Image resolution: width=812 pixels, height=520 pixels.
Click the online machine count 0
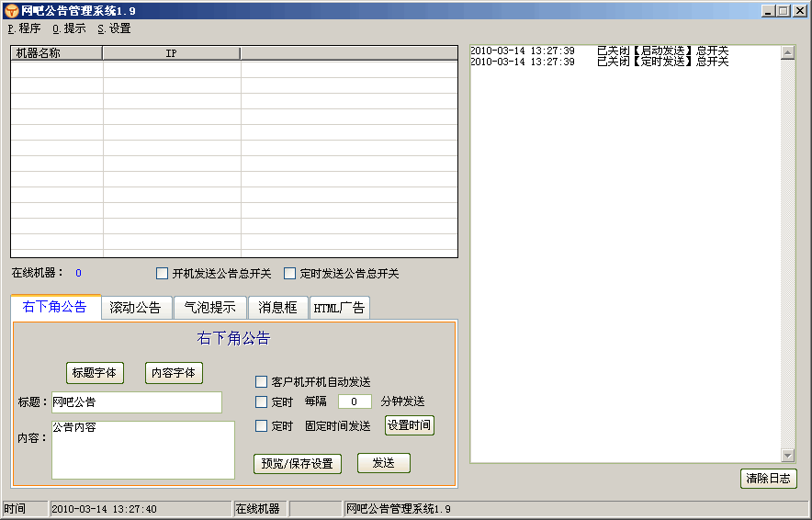78,273
